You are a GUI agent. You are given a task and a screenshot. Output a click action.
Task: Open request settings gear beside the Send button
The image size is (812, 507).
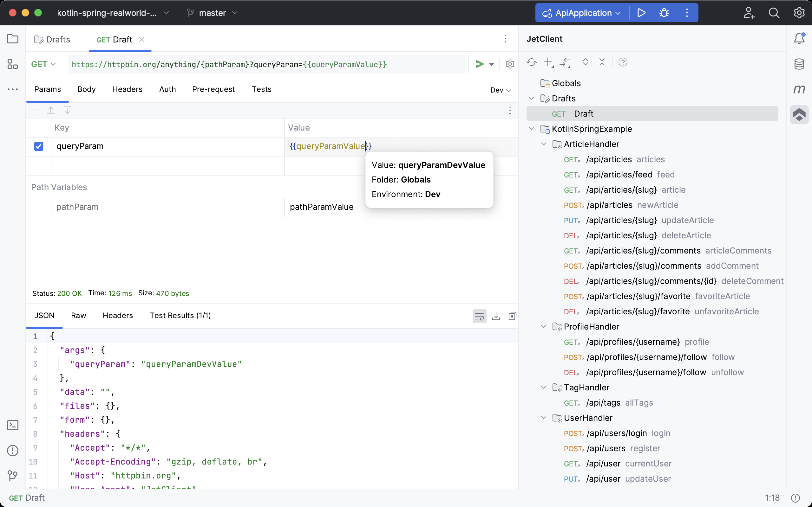click(510, 64)
